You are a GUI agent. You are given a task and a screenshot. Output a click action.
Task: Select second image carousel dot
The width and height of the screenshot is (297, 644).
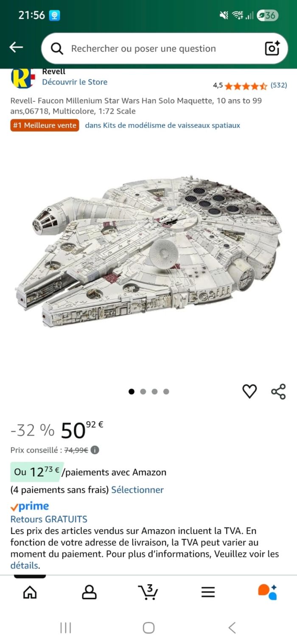143,392
